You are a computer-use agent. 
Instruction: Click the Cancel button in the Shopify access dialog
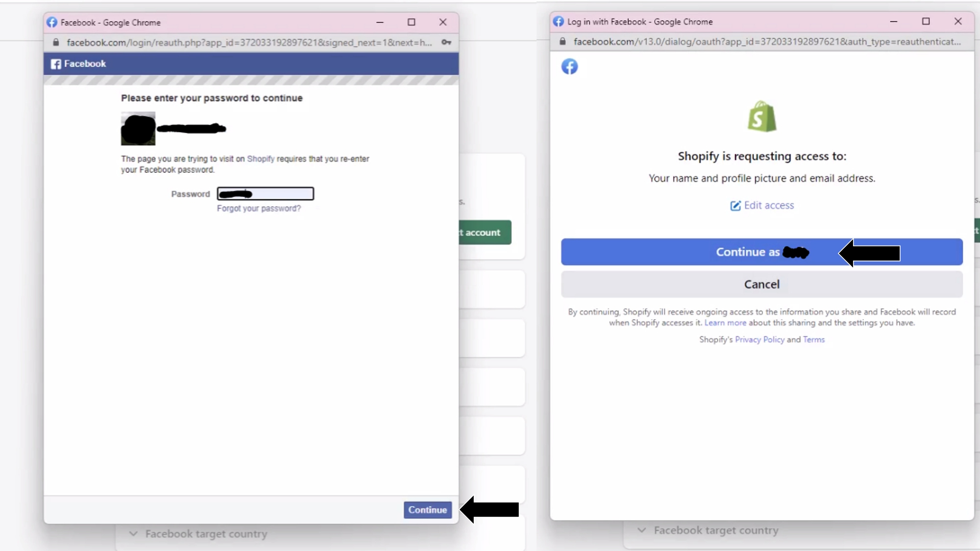(x=762, y=285)
